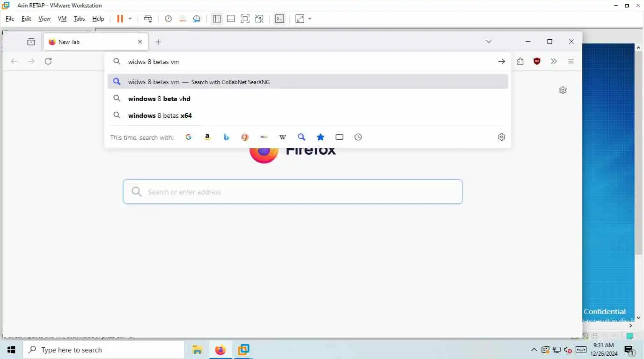The width and height of the screenshot is (644, 359).
Task: Open the VMware Edit menu
Action: coord(26,19)
